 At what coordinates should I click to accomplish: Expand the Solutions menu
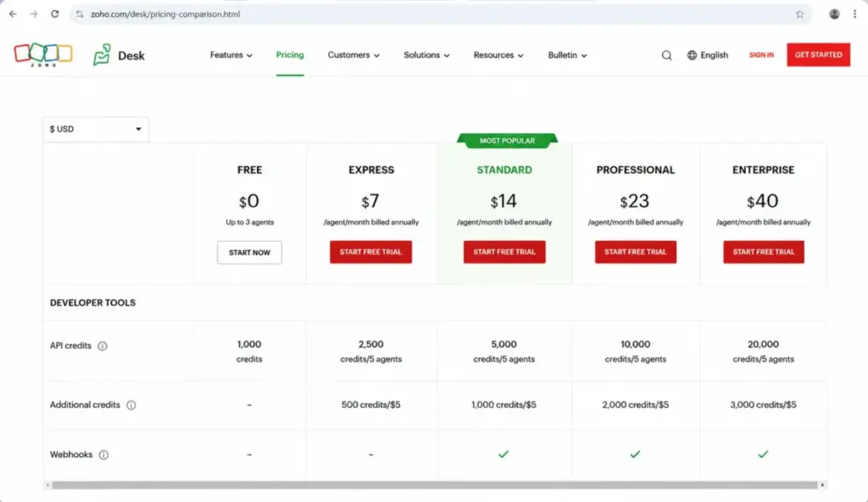point(426,55)
